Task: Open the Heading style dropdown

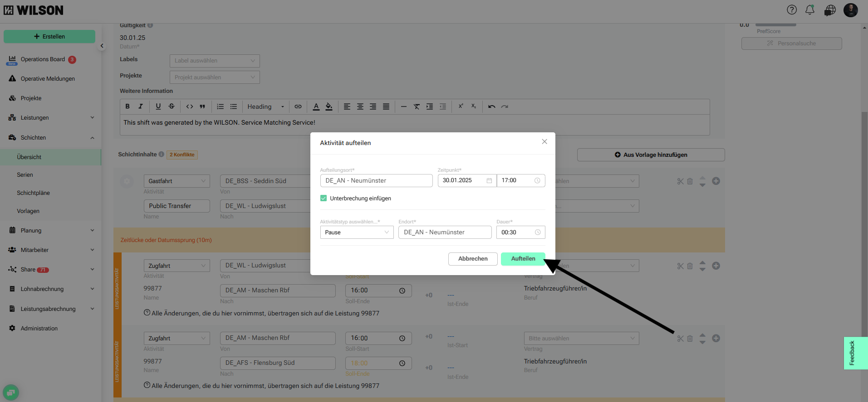Action: click(x=265, y=107)
